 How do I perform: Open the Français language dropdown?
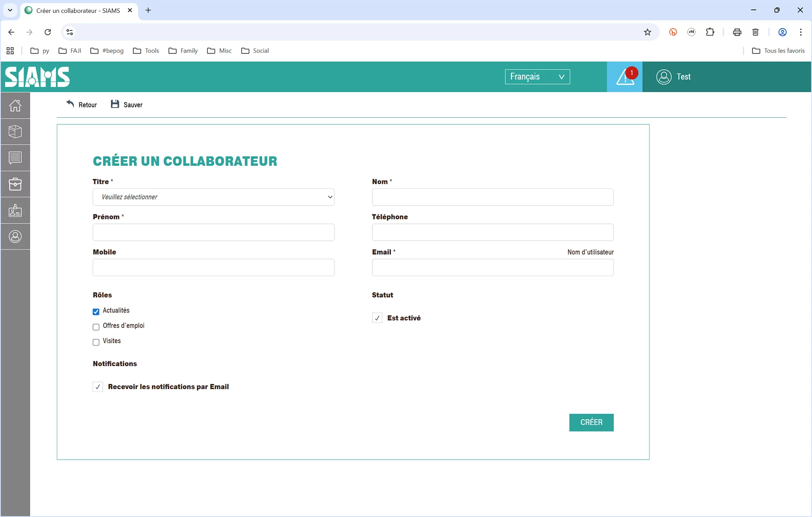[537, 77]
